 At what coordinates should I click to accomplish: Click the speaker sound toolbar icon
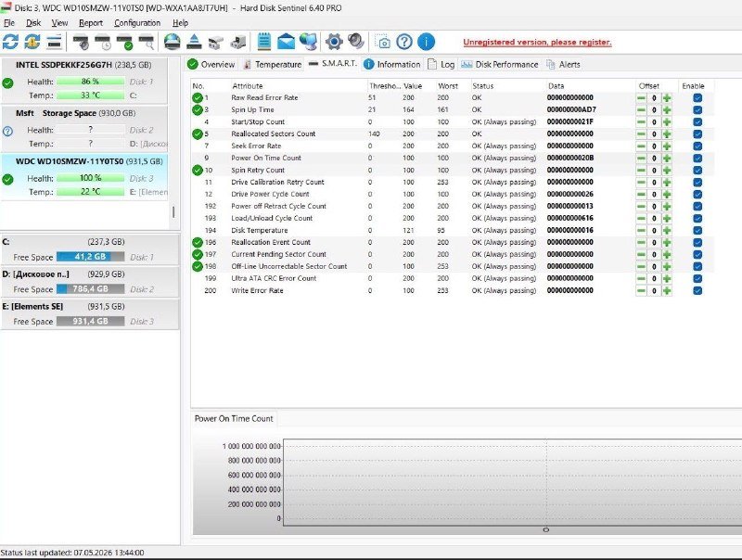tap(356, 41)
